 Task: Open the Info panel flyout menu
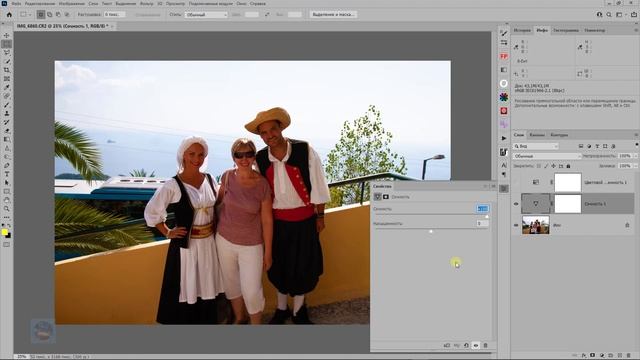pos(636,30)
